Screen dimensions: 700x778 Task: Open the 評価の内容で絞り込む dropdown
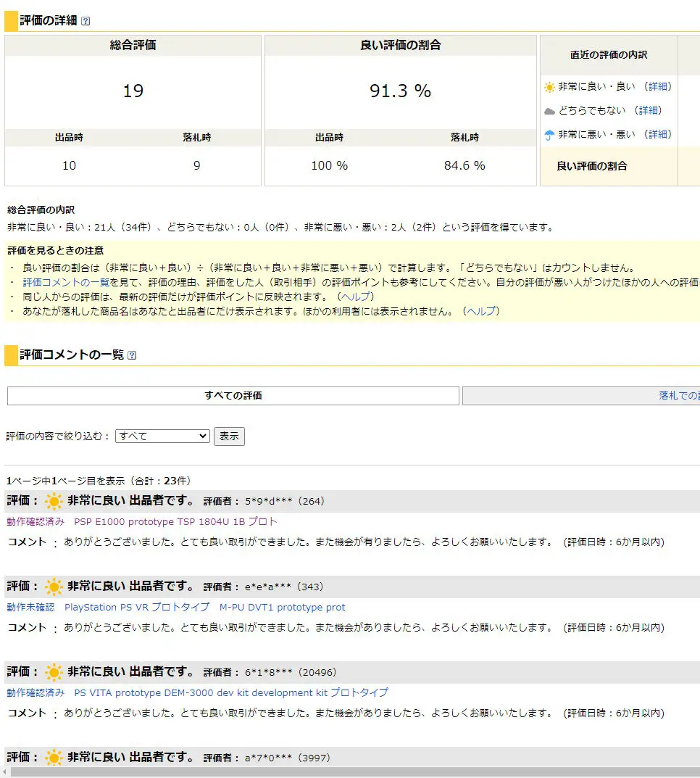click(x=162, y=436)
